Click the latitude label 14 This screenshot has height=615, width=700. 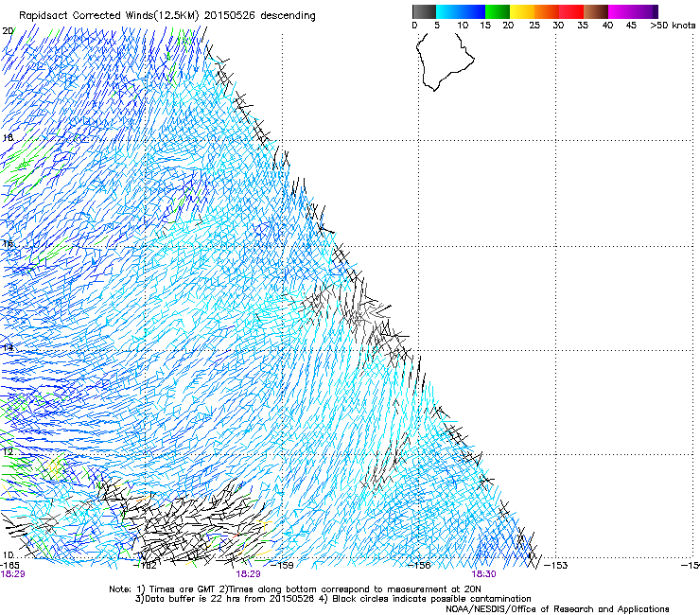point(8,347)
